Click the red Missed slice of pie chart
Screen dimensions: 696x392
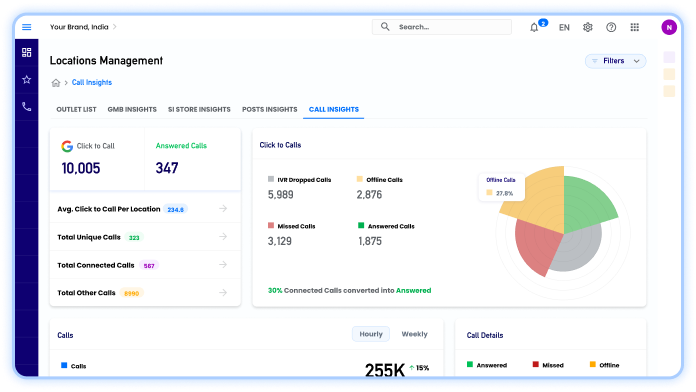coord(537,246)
